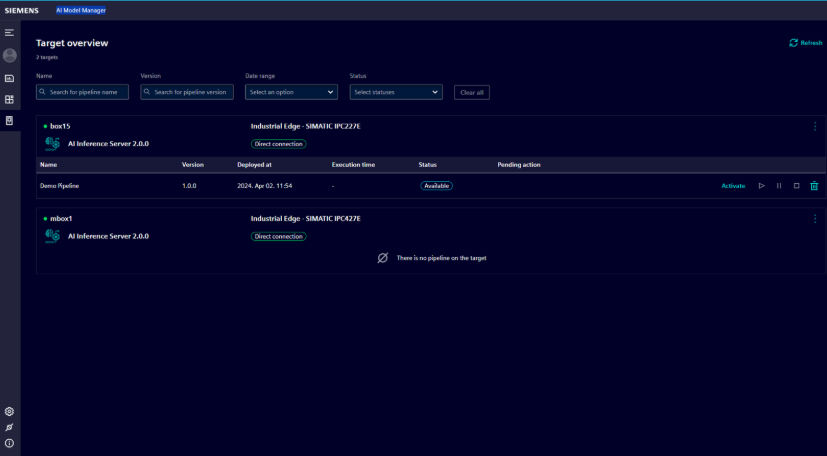
Task: Sort by Name column header
Action: (49, 164)
